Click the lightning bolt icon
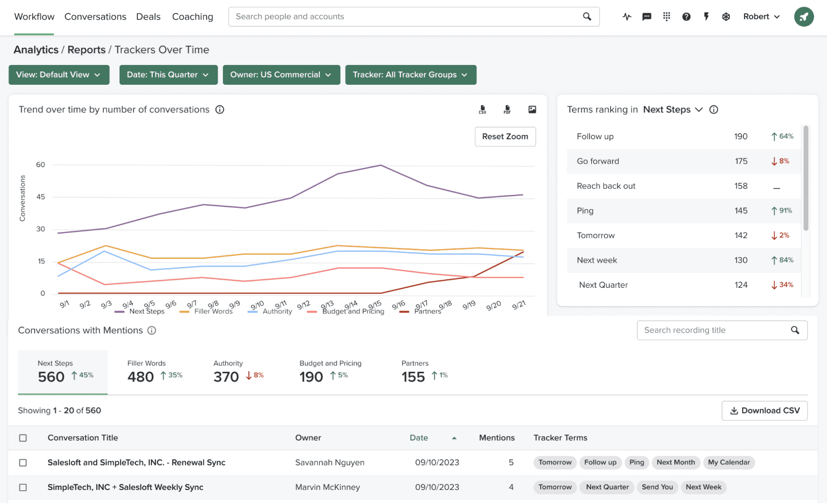Viewport: 827px width, 504px height. tap(706, 17)
